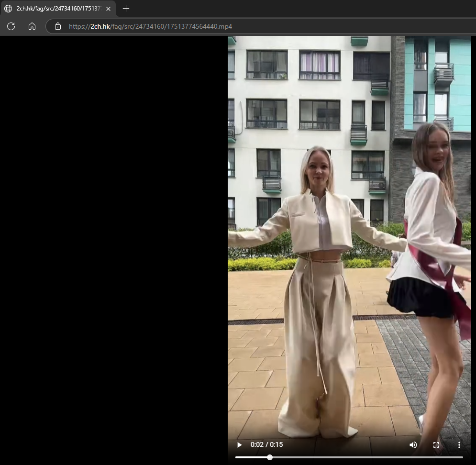Seek on the video progress bar

tap(349, 457)
